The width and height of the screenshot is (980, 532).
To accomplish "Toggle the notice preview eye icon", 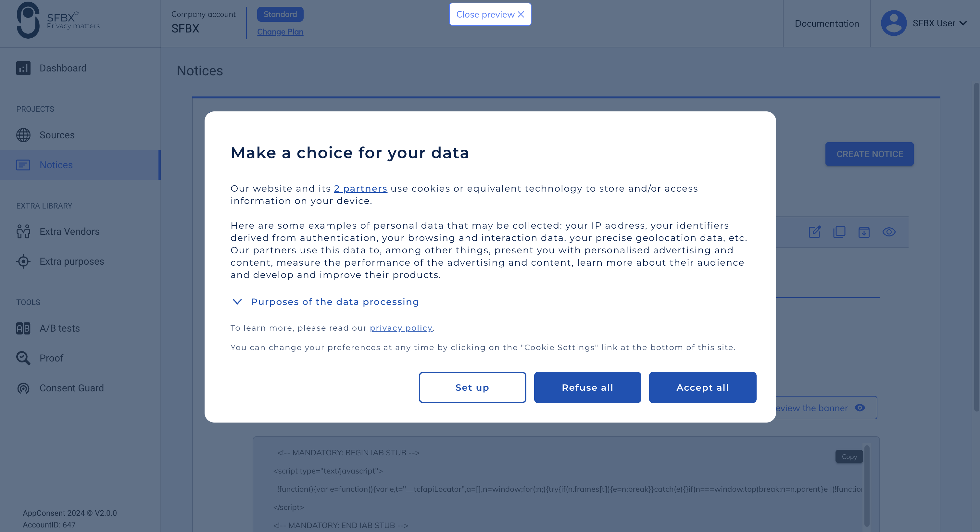I will pyautogui.click(x=889, y=232).
